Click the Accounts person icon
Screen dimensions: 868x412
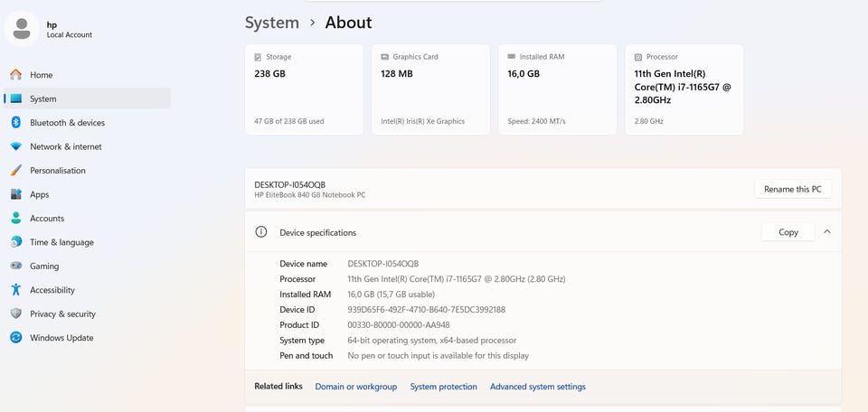click(16, 218)
